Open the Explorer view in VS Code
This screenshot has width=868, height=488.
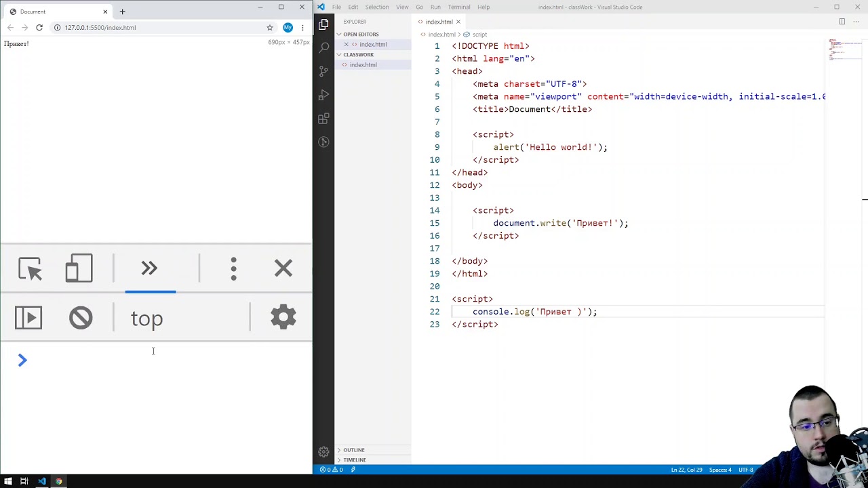click(323, 24)
